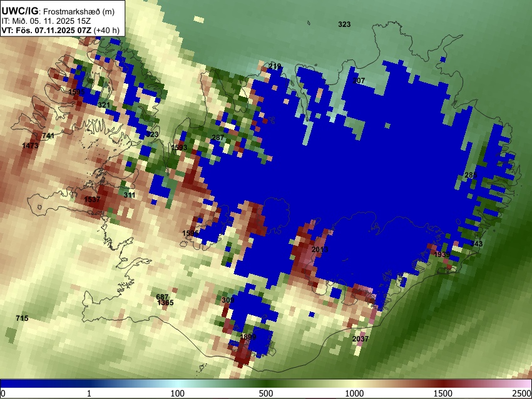Viewport: 532px width, 399px height.
Task: Click the 'VT: Fös. 07.11.2025 07Z' valid time
Action: coord(46,30)
